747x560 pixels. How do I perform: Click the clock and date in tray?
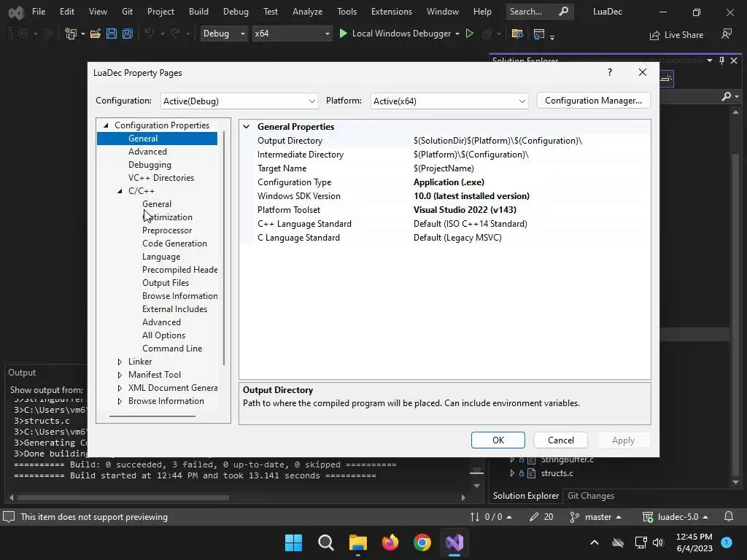[694, 542]
